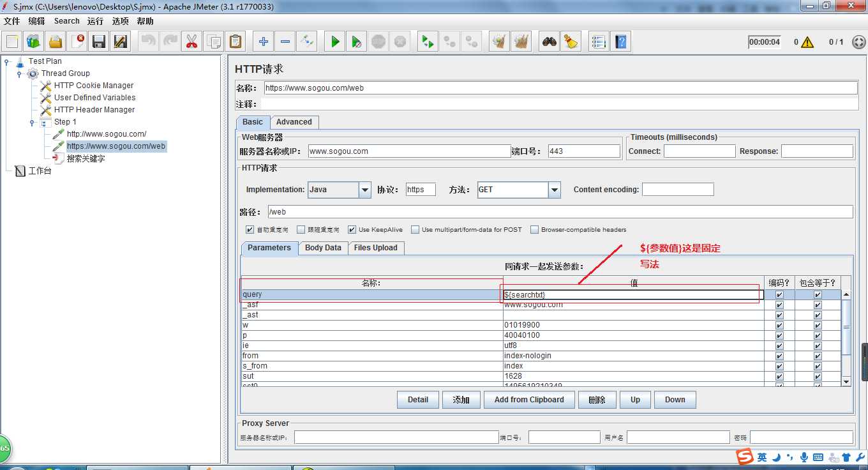Click the yellow warning log icon
Image resolution: width=868 pixels, height=470 pixels.
[807, 42]
